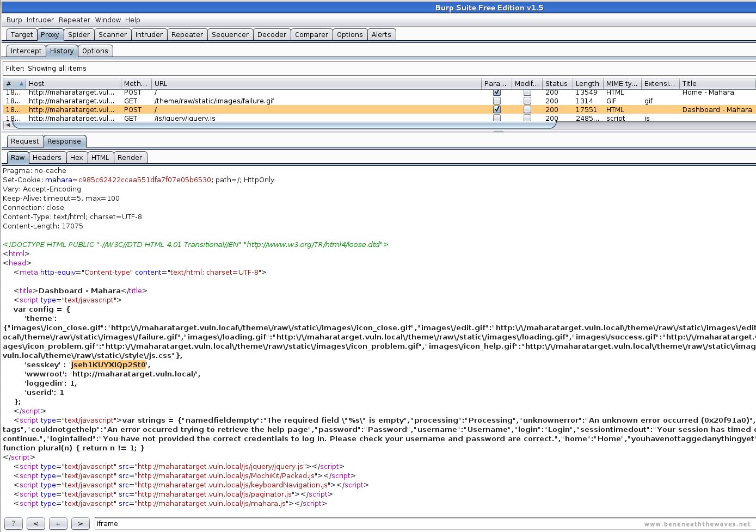This screenshot has height=532, width=756.
Task: Sort history by Params column header
Action: [496, 83]
